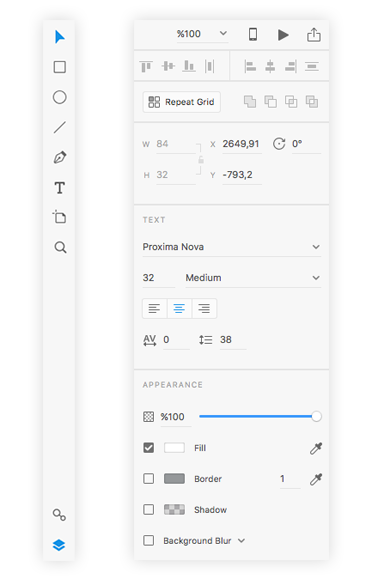Open the Share menu icon
Viewport: 369px width, 587px height.
click(314, 34)
